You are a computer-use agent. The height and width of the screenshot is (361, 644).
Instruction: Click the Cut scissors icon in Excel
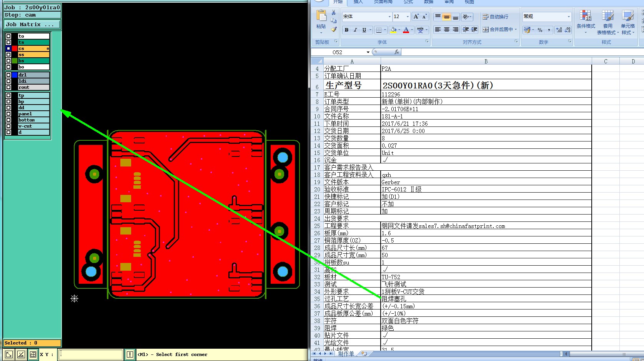click(334, 13)
